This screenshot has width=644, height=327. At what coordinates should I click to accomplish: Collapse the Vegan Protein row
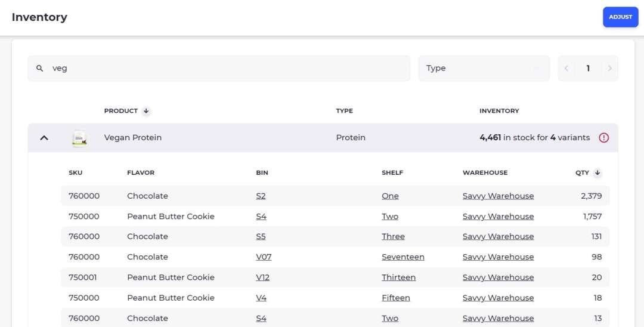pyautogui.click(x=44, y=138)
